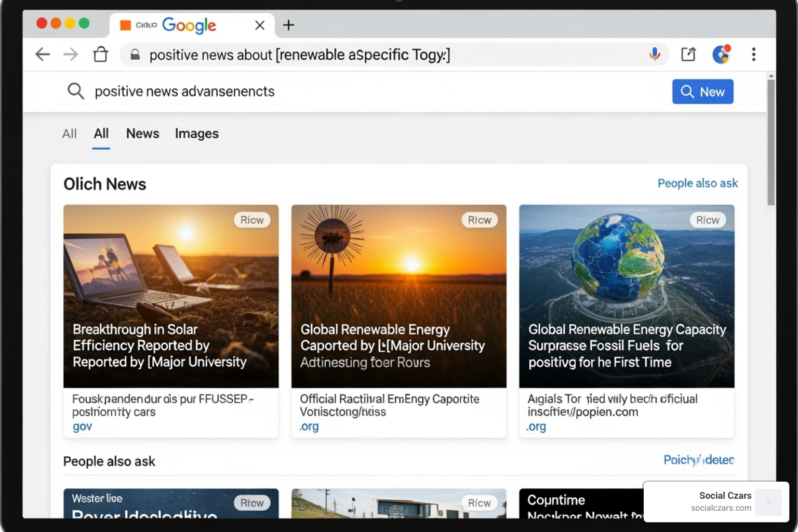Click the magnifier icon in the search box
Viewport: 798px width, 532px height.
tap(76, 91)
